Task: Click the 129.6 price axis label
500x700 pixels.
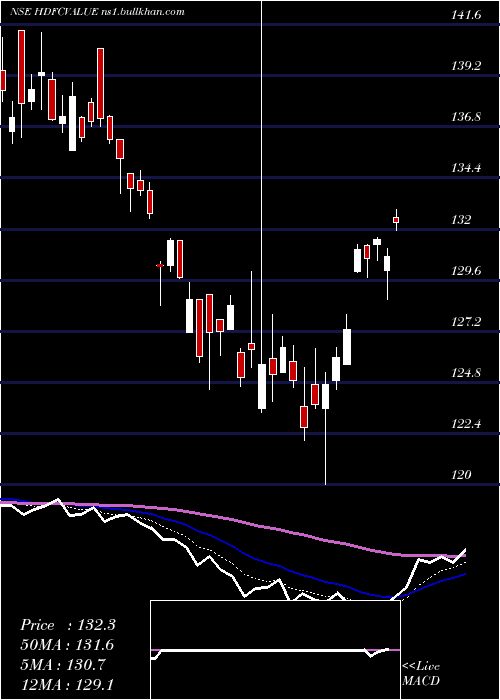Action: (466, 270)
